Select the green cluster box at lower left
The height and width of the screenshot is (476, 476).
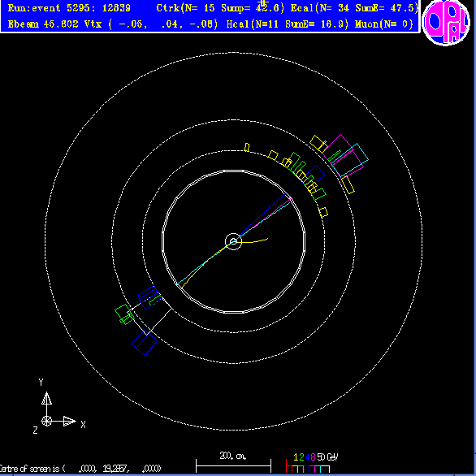(x=124, y=314)
